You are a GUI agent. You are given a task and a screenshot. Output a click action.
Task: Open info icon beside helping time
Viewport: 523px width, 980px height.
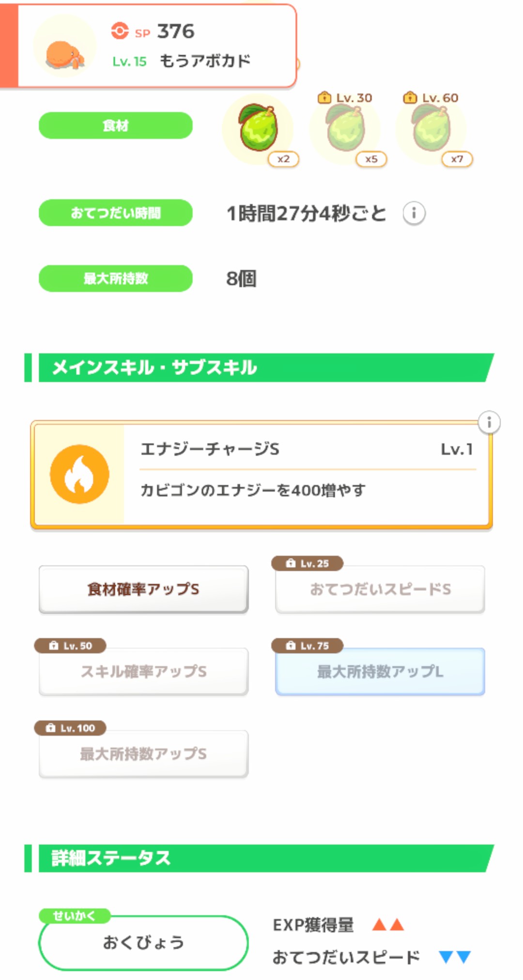point(414,213)
